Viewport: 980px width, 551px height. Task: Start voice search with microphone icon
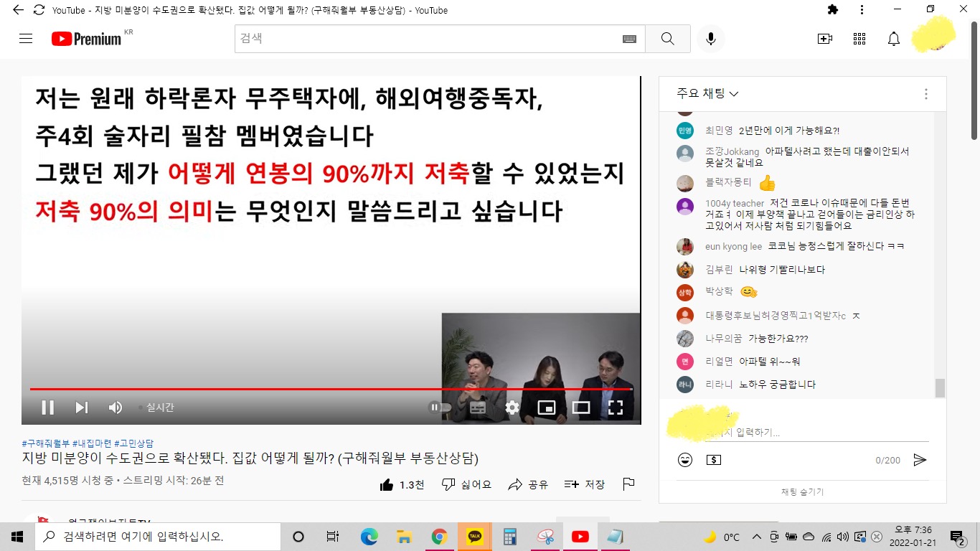coord(710,39)
